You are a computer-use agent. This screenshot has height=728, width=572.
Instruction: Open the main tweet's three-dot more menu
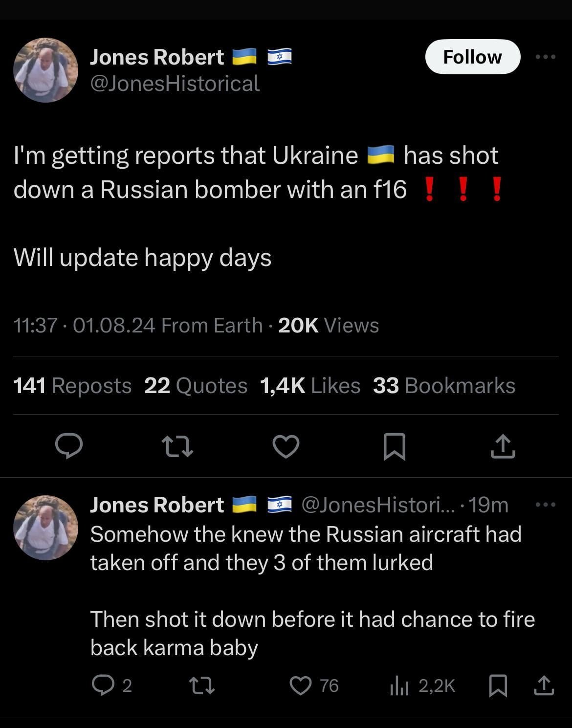point(546,57)
